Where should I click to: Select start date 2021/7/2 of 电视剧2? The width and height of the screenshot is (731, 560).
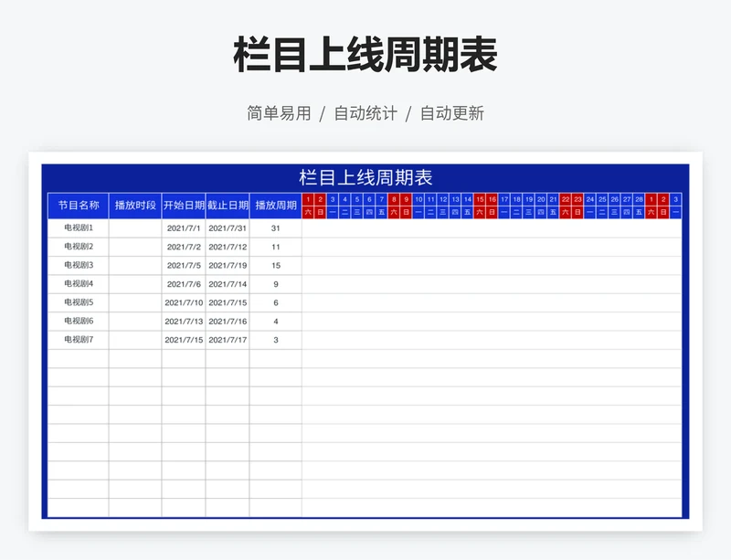click(x=184, y=247)
